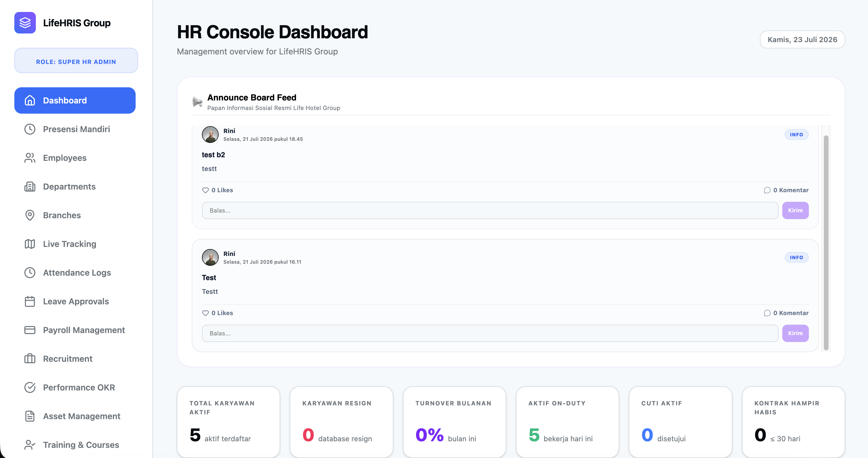Click the "HR Console Dashboard" title

point(272,32)
